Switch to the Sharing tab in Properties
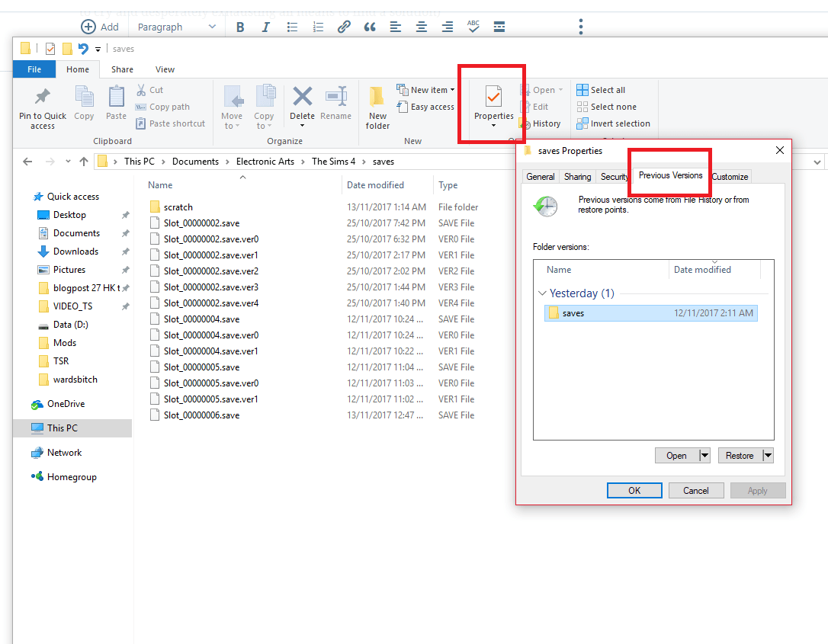Image resolution: width=828 pixels, height=644 pixels. click(x=577, y=177)
